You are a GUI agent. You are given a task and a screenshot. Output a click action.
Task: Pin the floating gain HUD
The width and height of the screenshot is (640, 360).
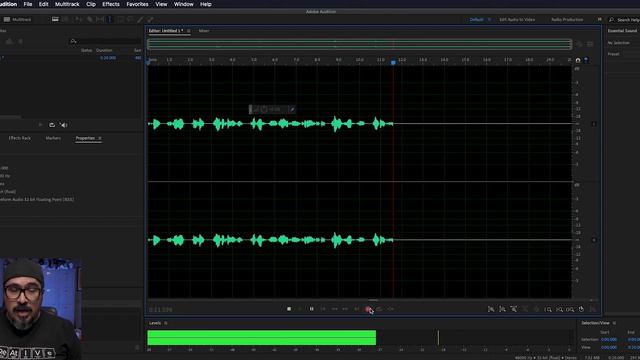(x=292, y=109)
